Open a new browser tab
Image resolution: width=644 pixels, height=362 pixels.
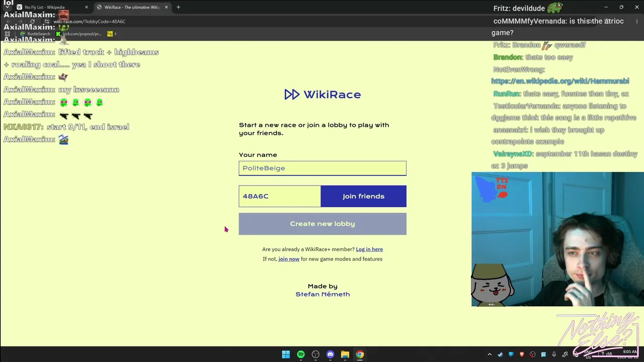pos(178,7)
